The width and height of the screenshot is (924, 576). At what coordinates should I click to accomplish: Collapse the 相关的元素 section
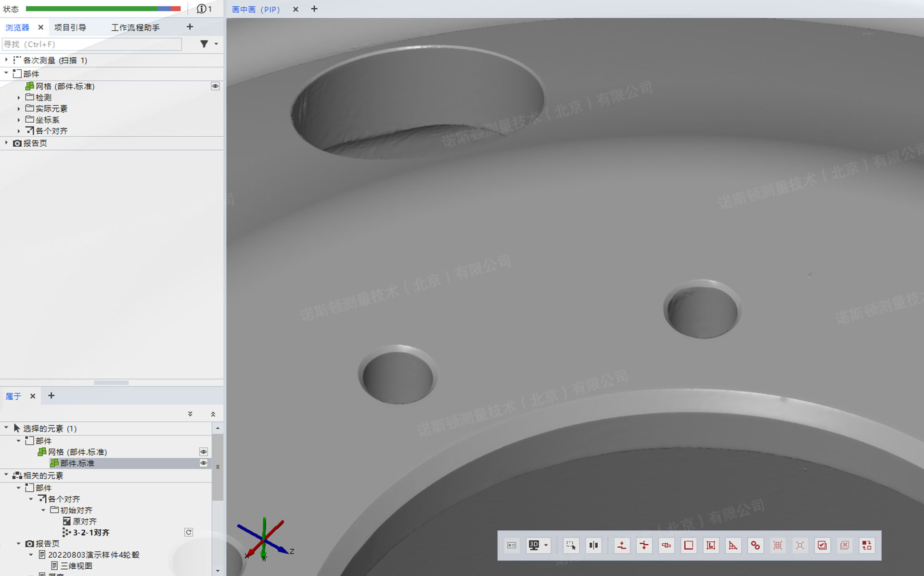pyautogui.click(x=6, y=475)
